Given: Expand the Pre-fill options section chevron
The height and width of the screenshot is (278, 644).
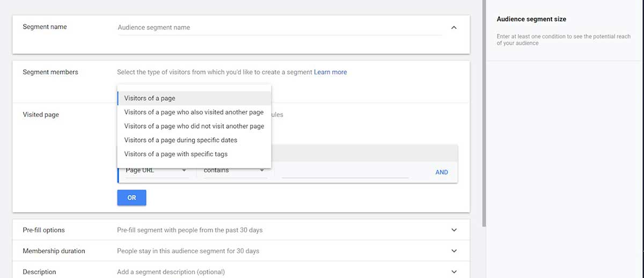Looking at the screenshot, I should [x=454, y=230].
